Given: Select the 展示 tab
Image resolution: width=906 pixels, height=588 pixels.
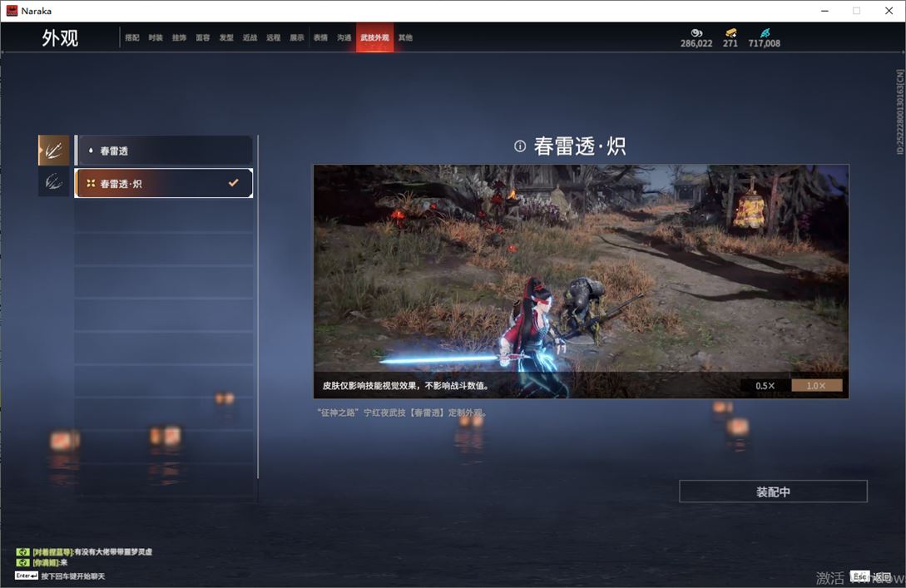Looking at the screenshot, I should [297, 37].
